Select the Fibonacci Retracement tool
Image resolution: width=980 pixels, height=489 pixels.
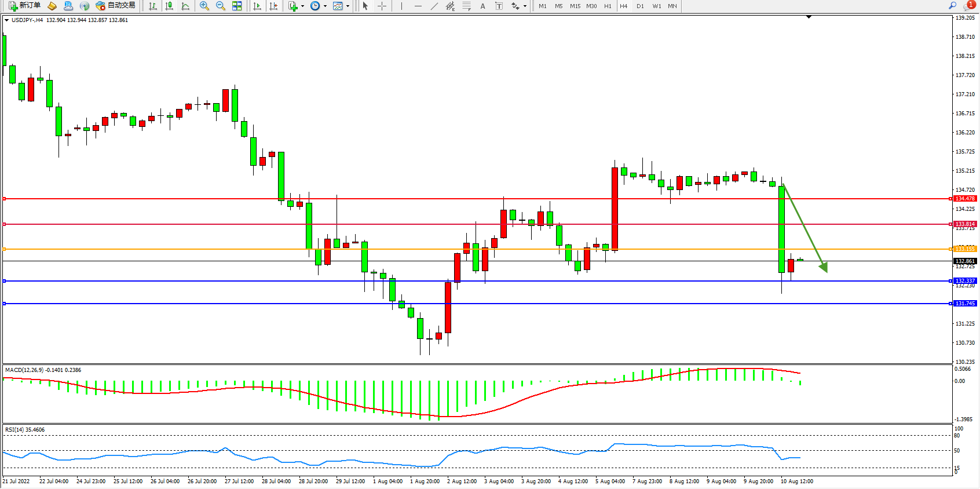(x=466, y=6)
